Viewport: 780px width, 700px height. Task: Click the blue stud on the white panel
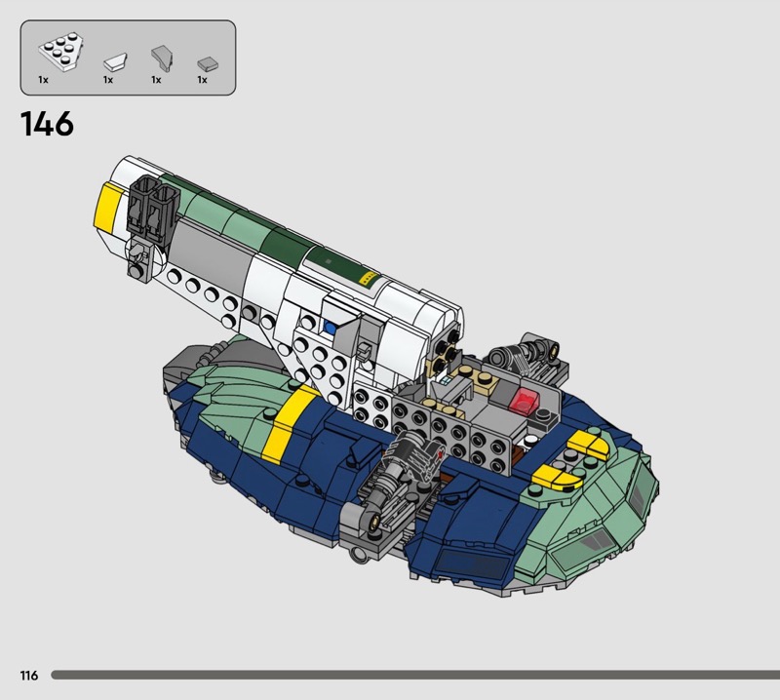coord(331,331)
